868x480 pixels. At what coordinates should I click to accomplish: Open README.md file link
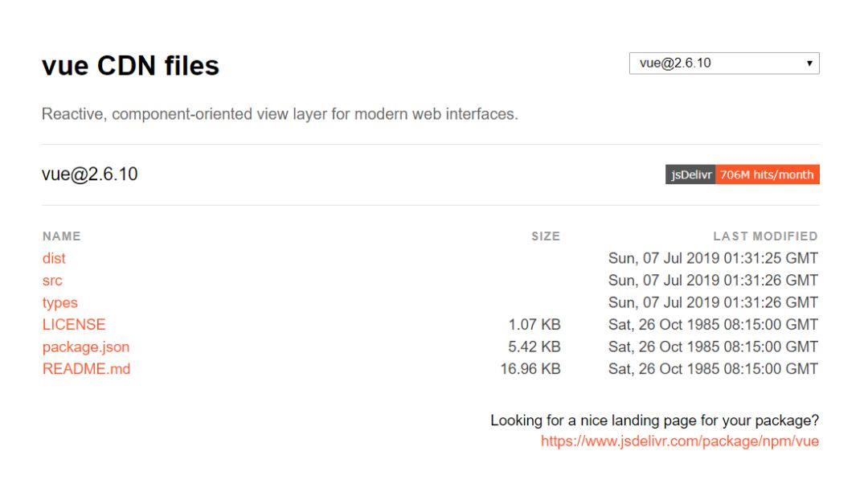point(86,369)
